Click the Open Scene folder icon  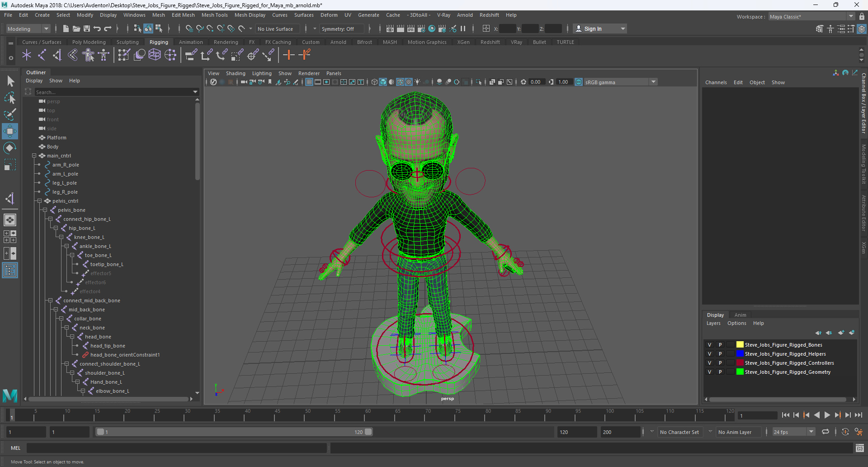coord(76,29)
